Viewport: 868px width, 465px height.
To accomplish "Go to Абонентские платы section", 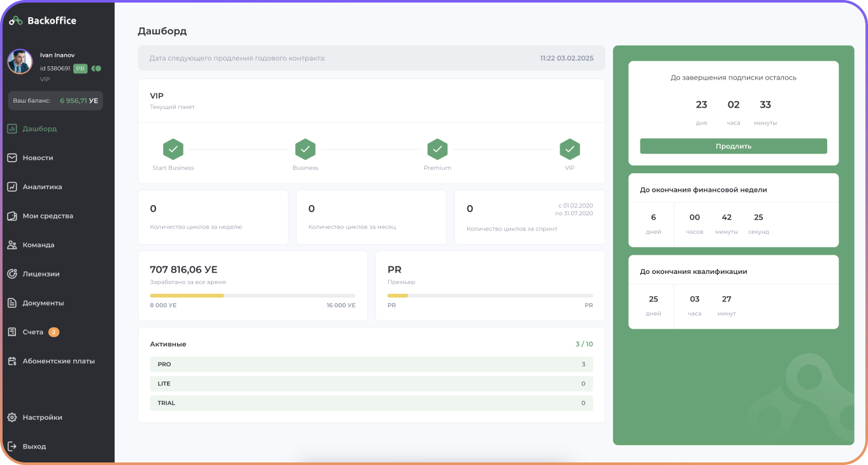I will [x=58, y=361].
